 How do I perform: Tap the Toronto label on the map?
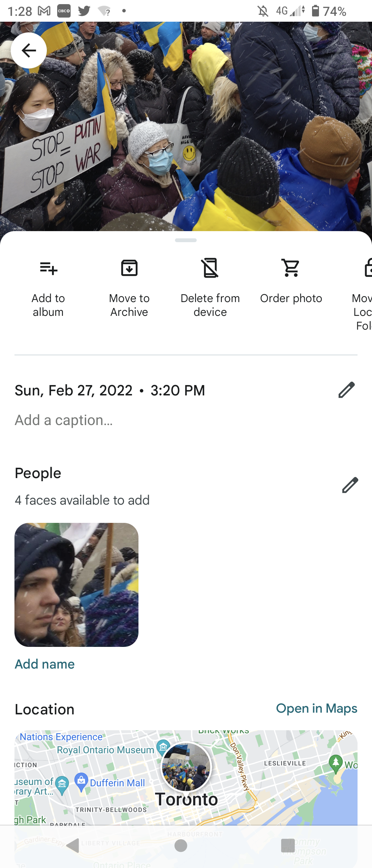point(187,799)
